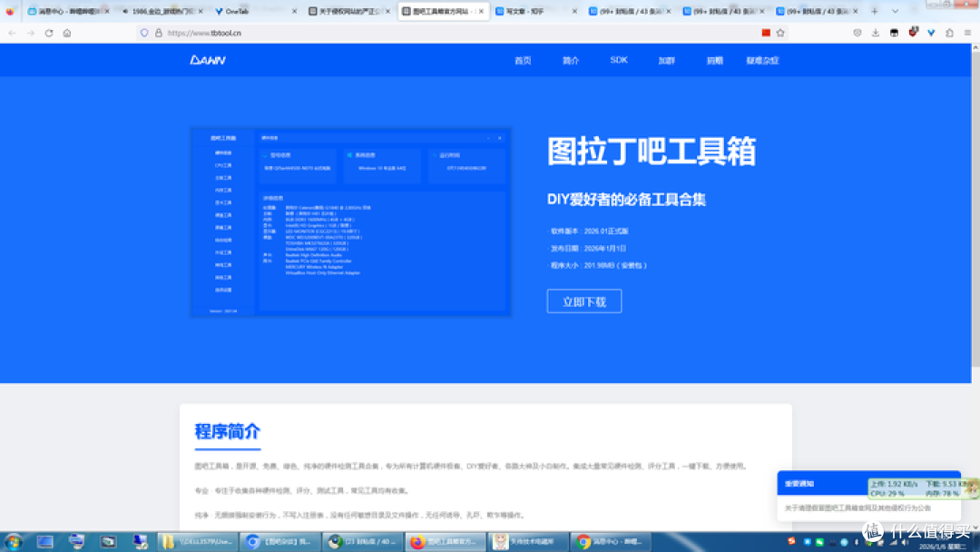This screenshot has width=980, height=552.
Task: Open the 封私信 taskbar button
Action: (362, 541)
